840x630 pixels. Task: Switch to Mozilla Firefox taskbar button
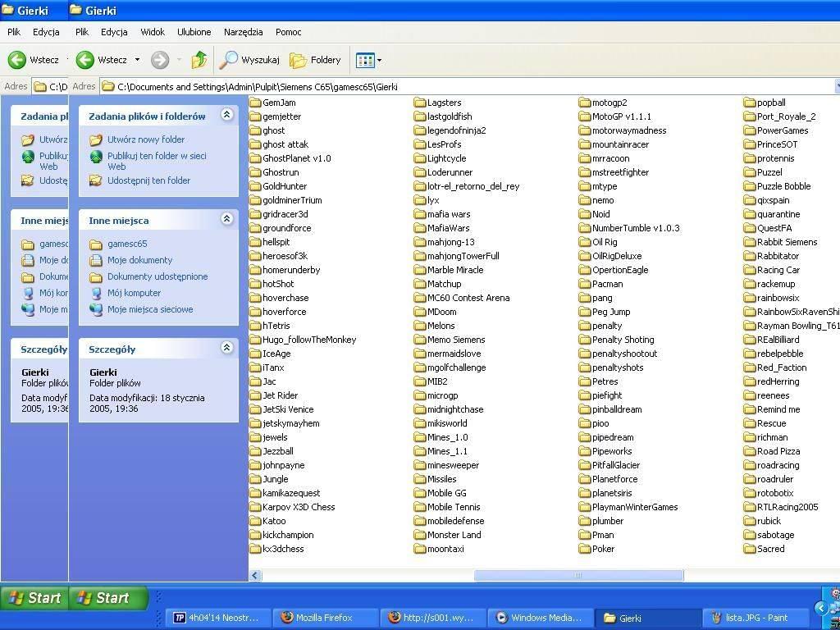[x=324, y=618]
